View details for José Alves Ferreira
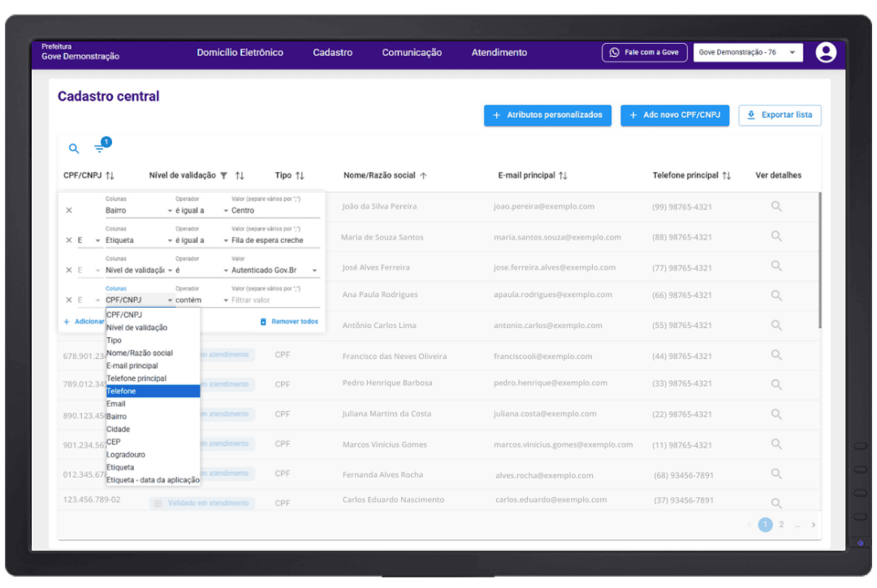Viewport: 877px width, 588px height. click(776, 266)
